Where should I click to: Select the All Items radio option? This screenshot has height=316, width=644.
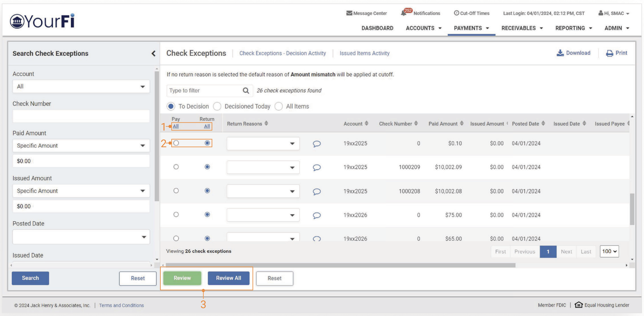[x=279, y=106]
